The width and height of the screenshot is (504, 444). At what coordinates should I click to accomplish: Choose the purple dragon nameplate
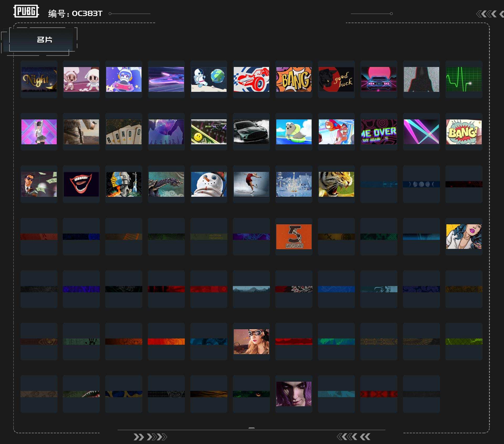pos(166,184)
